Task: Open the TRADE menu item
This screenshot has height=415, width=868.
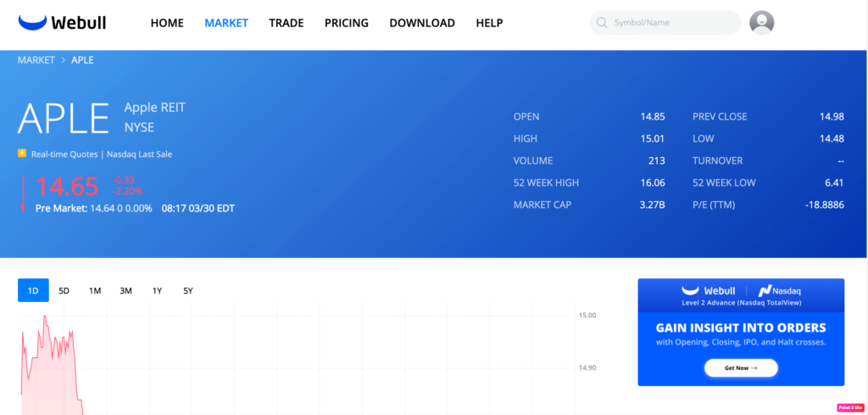Action: point(287,23)
